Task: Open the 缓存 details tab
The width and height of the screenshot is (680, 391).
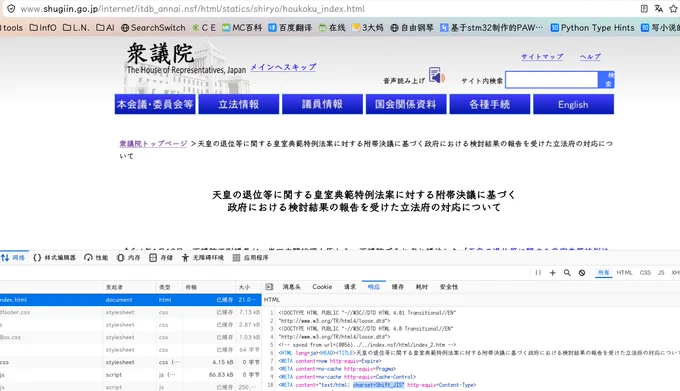Action: click(x=398, y=287)
